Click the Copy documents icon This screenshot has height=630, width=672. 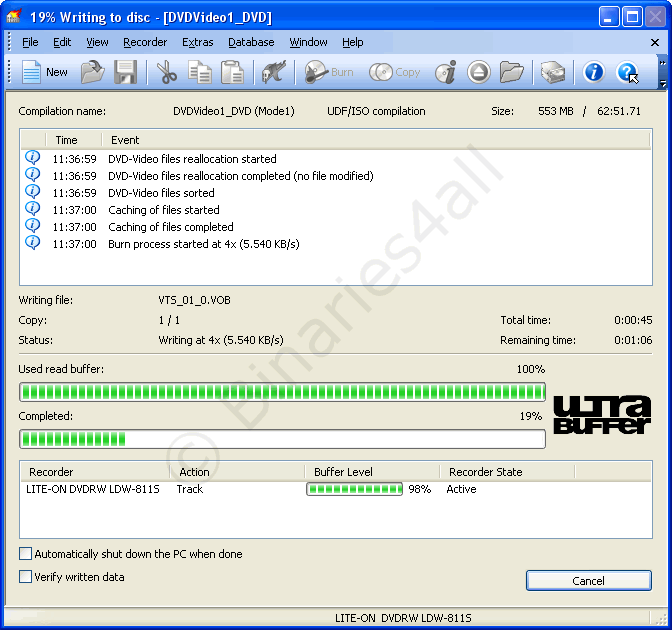[199, 72]
